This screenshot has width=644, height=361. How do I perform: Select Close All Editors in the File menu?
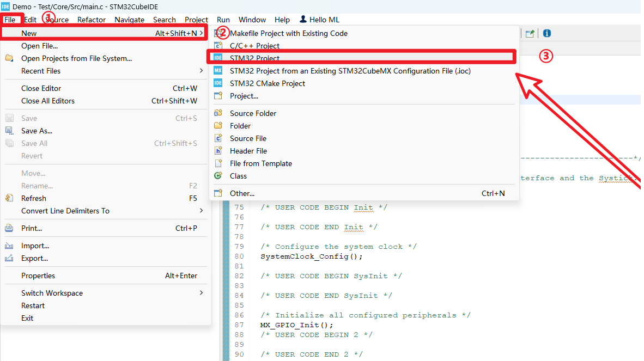105,101
